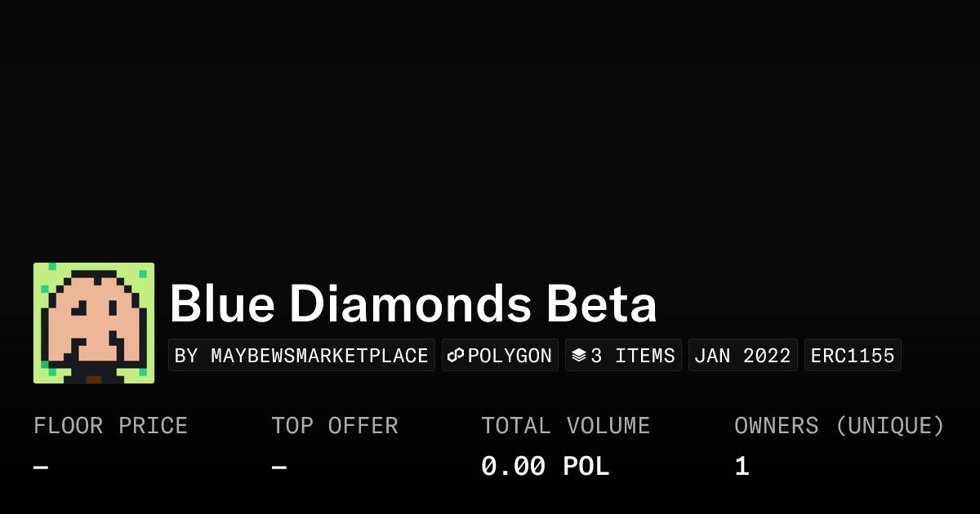
Task: Click the Polygon chain-link icon
Action: coord(456,356)
